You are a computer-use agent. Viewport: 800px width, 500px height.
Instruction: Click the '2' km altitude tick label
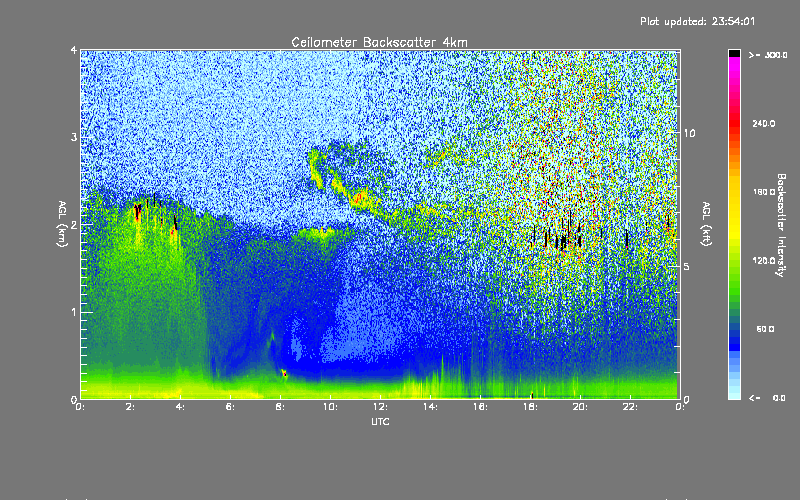(x=73, y=225)
